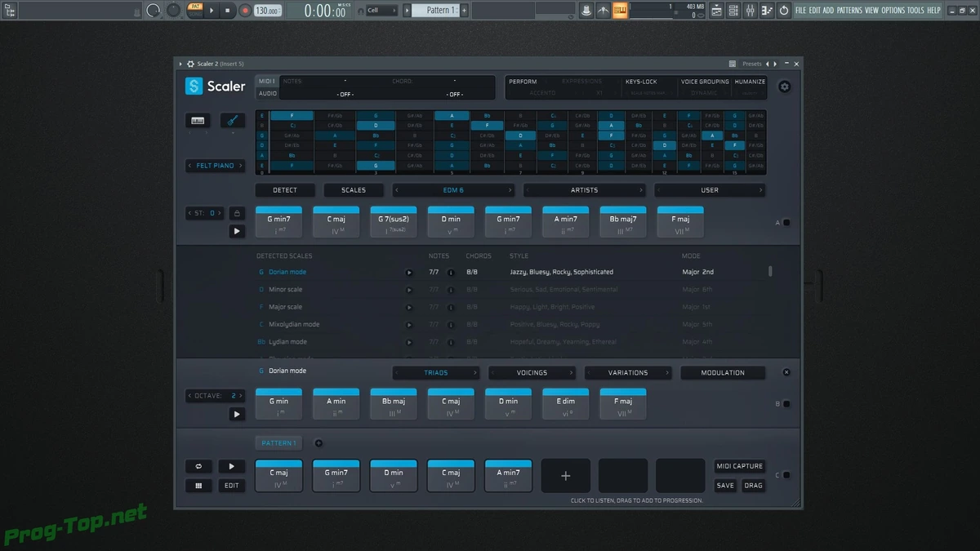Add a new pattern with plus icon
This screenshot has height=551, width=980.
tap(318, 443)
